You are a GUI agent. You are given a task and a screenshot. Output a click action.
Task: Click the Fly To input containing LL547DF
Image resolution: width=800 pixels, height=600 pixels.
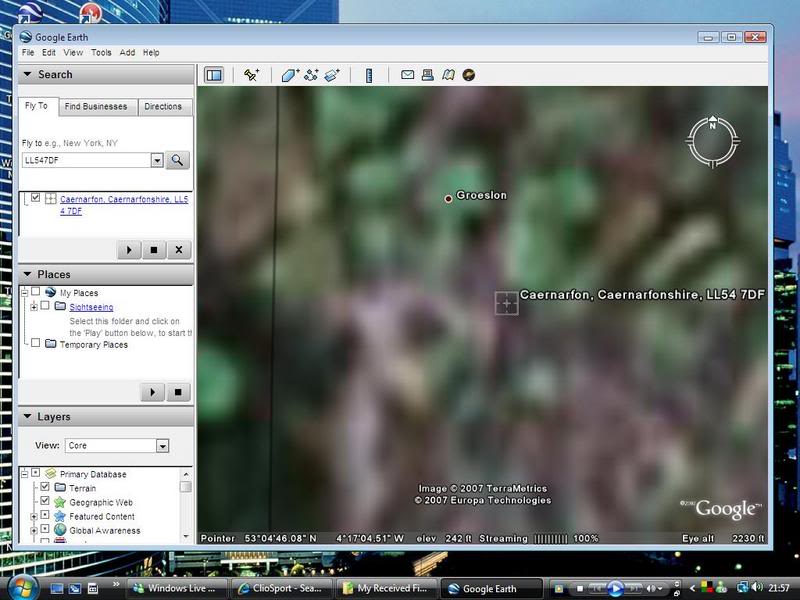(x=86, y=160)
